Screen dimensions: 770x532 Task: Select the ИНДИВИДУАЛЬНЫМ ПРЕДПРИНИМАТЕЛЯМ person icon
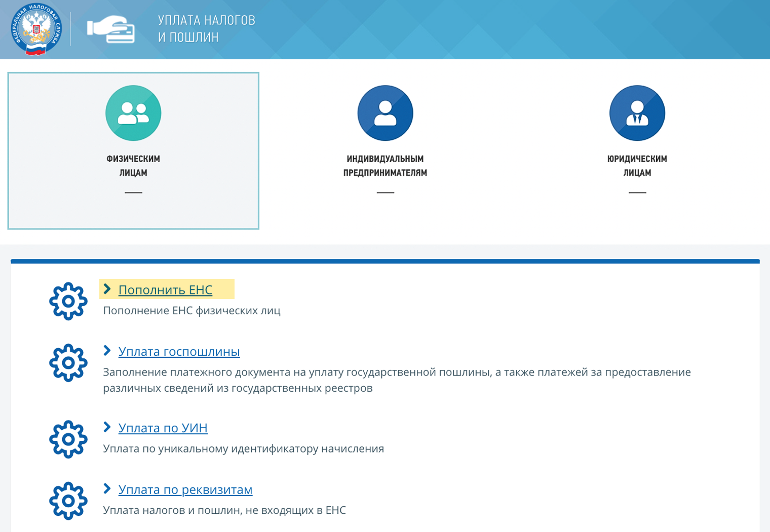pos(385,113)
